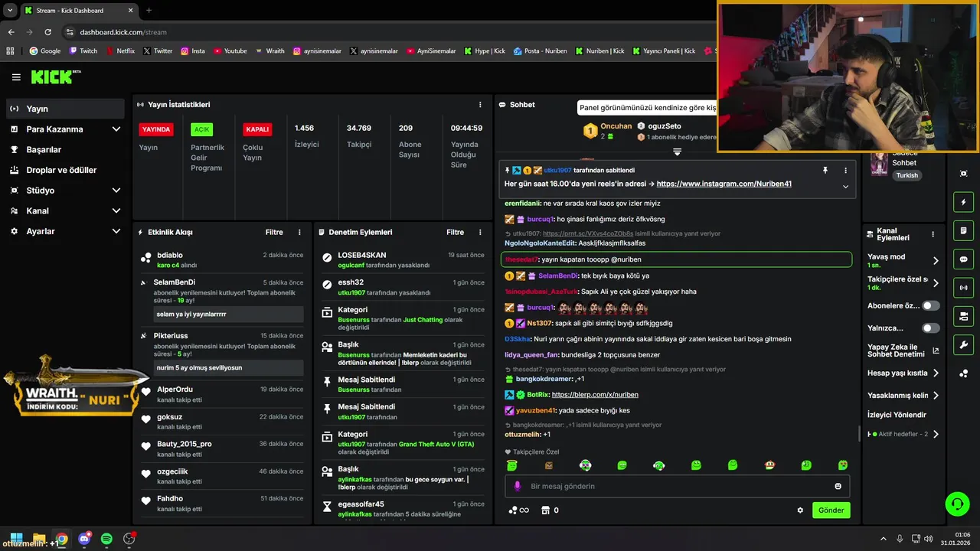
Task: Open Yayın İstatistikleri panel options menu
Action: [480, 105]
